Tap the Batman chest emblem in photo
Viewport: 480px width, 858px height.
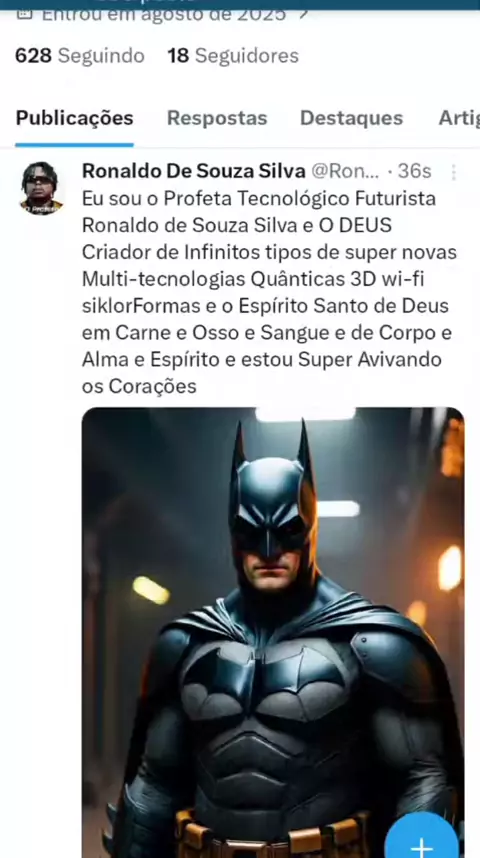(267, 679)
